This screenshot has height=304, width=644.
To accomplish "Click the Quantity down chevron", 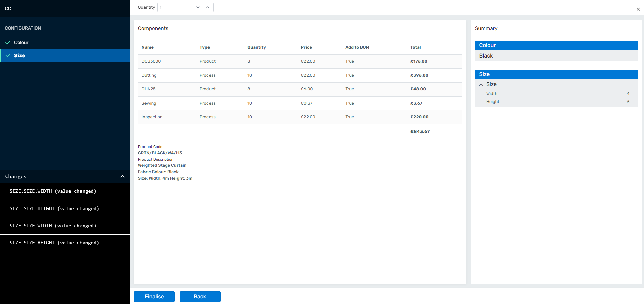I will [198, 7].
